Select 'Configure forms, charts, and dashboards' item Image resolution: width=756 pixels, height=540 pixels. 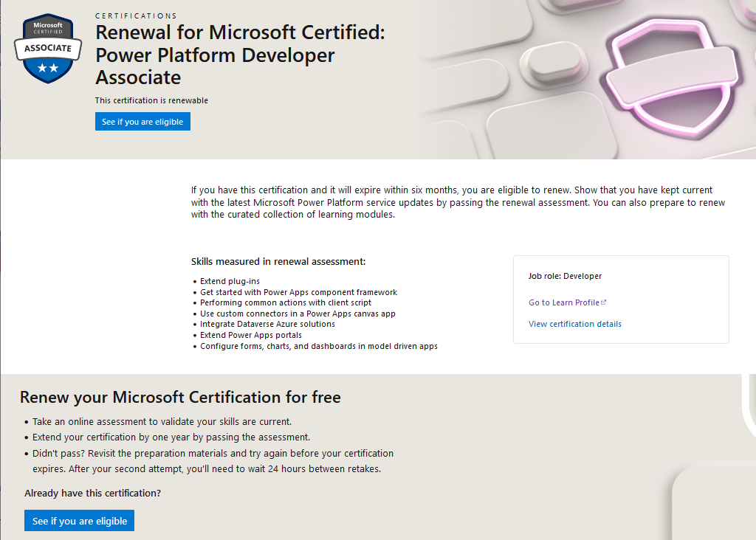pos(319,346)
